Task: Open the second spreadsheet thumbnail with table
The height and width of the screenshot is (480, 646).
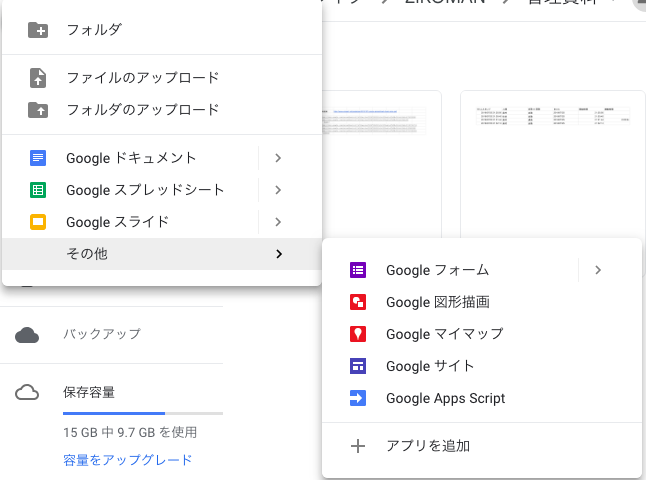Action: point(552,165)
